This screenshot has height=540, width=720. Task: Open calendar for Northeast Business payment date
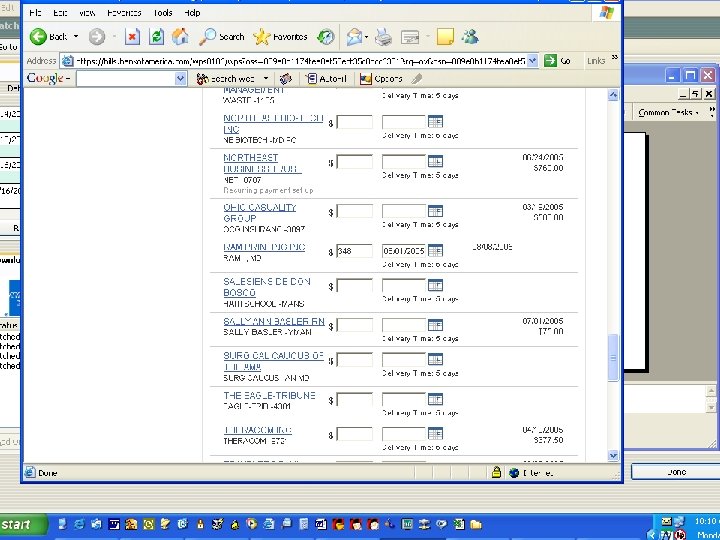coord(435,162)
